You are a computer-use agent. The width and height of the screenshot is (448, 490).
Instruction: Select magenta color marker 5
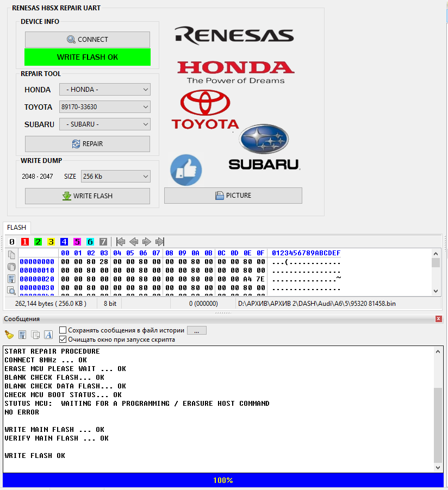77,242
